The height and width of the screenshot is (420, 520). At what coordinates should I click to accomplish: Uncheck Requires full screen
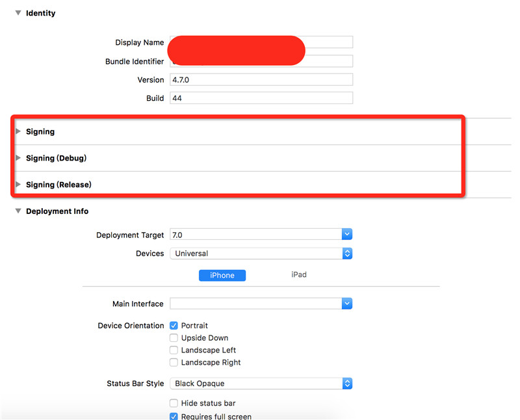(x=174, y=417)
